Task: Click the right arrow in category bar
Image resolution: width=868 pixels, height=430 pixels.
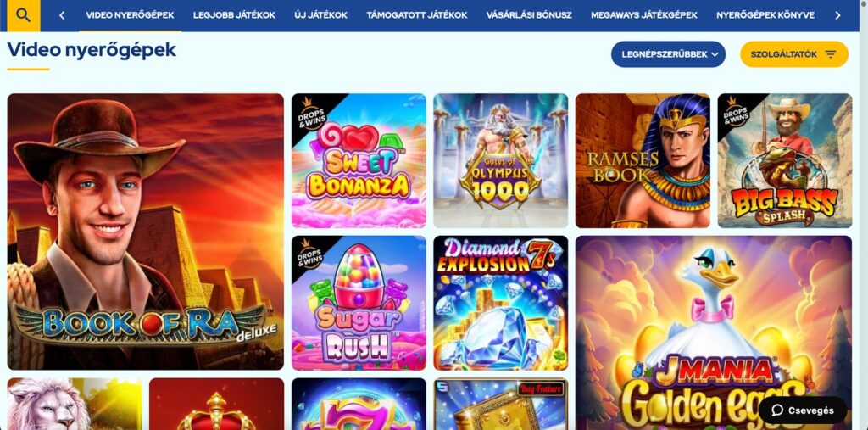Action: click(837, 15)
